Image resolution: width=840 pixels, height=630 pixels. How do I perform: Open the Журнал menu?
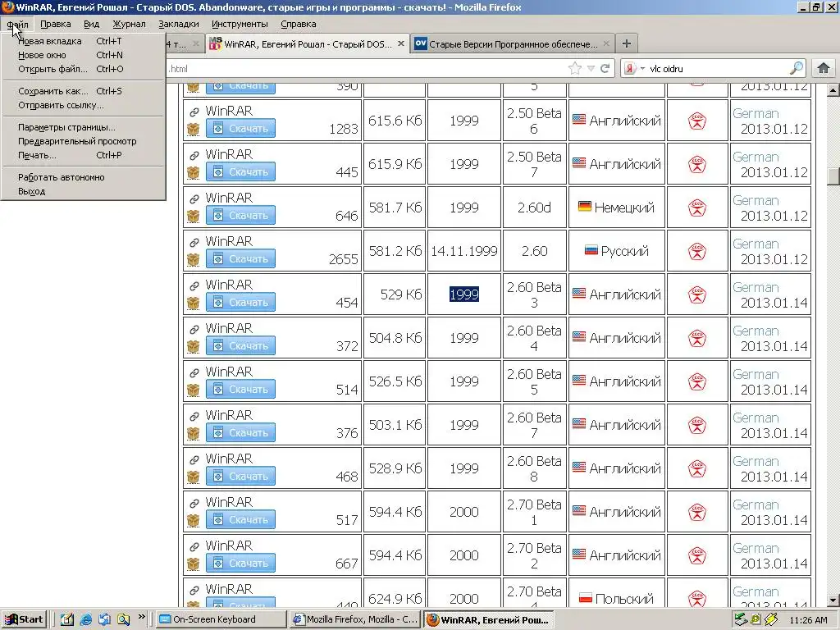pos(129,24)
